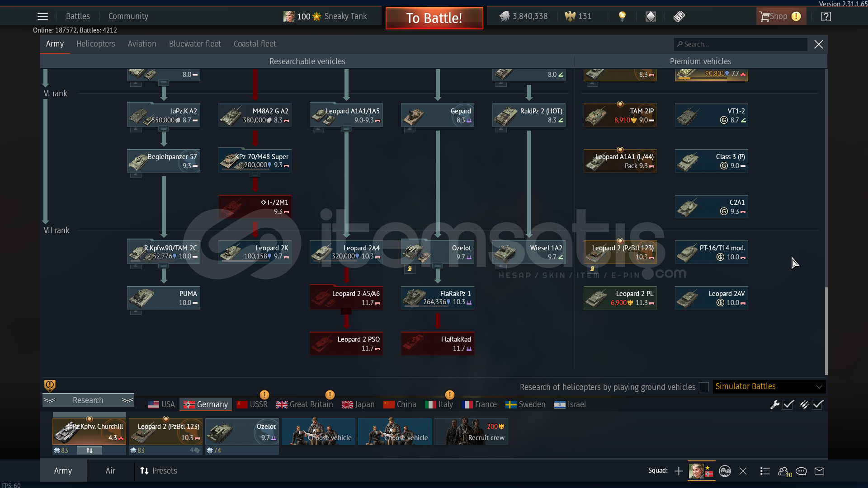Click the 'Online: 187572, Battles: 4212' text
Screen dimensions: 868x488
click(x=75, y=30)
